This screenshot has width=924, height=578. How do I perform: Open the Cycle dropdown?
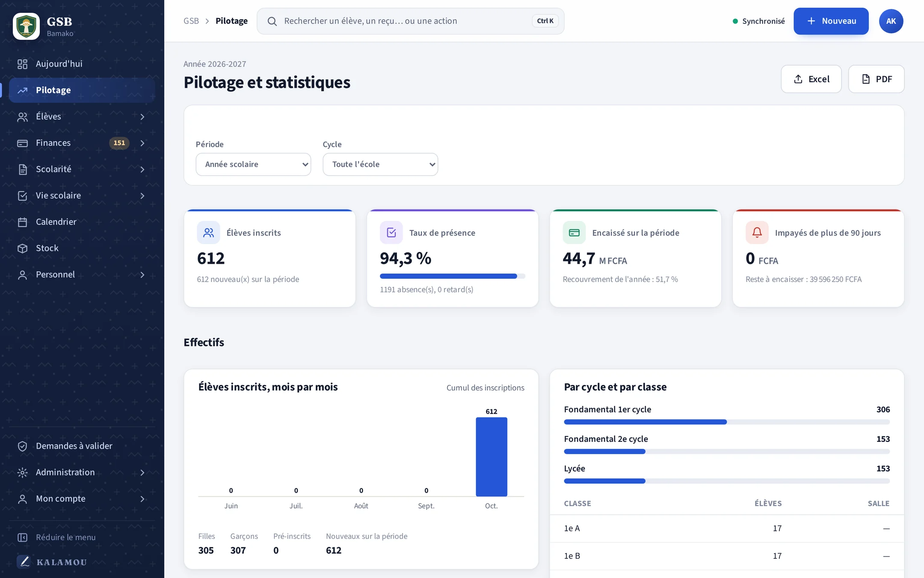380,164
